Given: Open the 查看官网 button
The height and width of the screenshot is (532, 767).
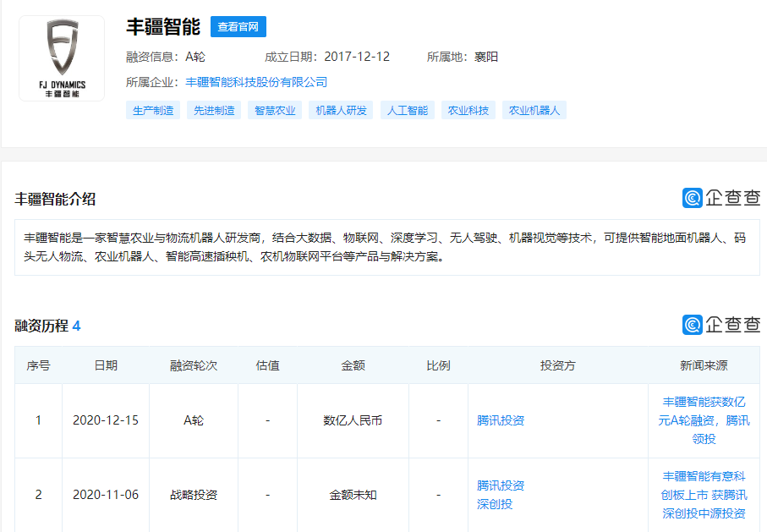Looking at the screenshot, I should pos(238,26).
